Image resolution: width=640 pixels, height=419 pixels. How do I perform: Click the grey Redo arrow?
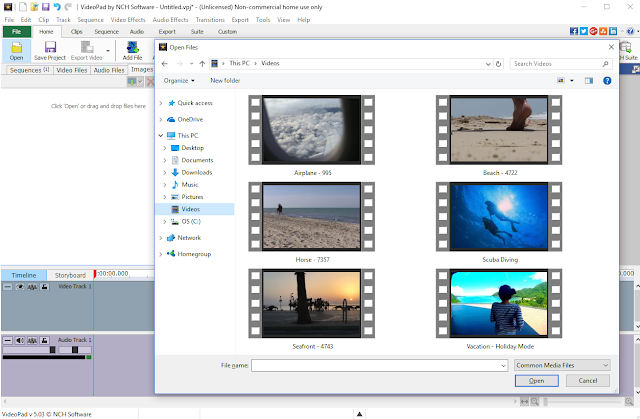68,7
